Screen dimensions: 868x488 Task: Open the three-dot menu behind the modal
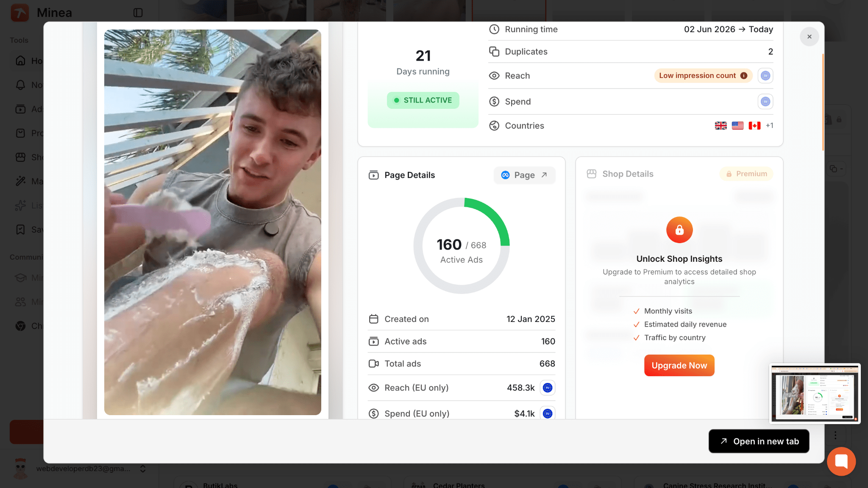[x=835, y=435]
